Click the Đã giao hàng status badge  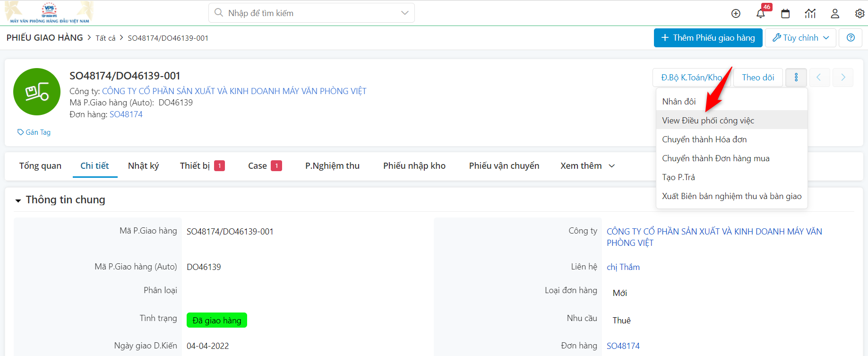point(217,321)
